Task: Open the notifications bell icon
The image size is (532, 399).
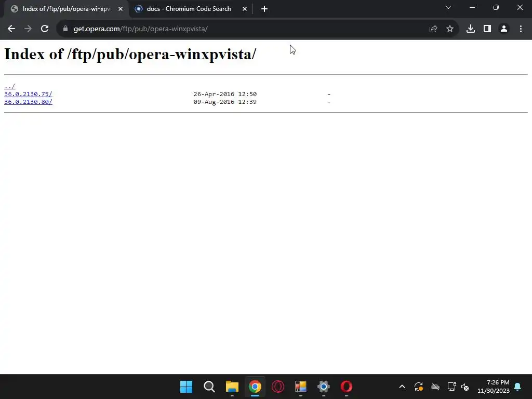Action: 518,387
